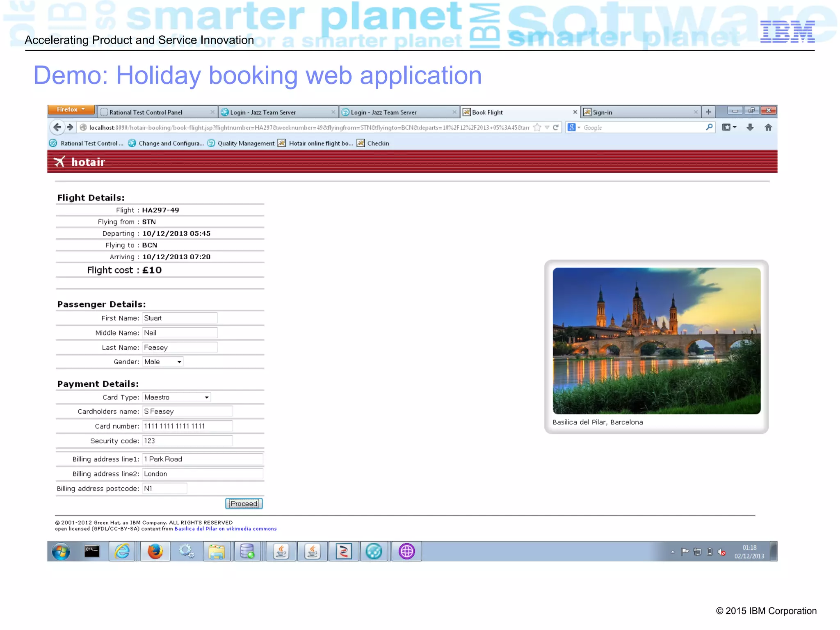Open the first Java icon in taskbar
Image resolution: width=840 pixels, height=630 pixels.
point(281,551)
